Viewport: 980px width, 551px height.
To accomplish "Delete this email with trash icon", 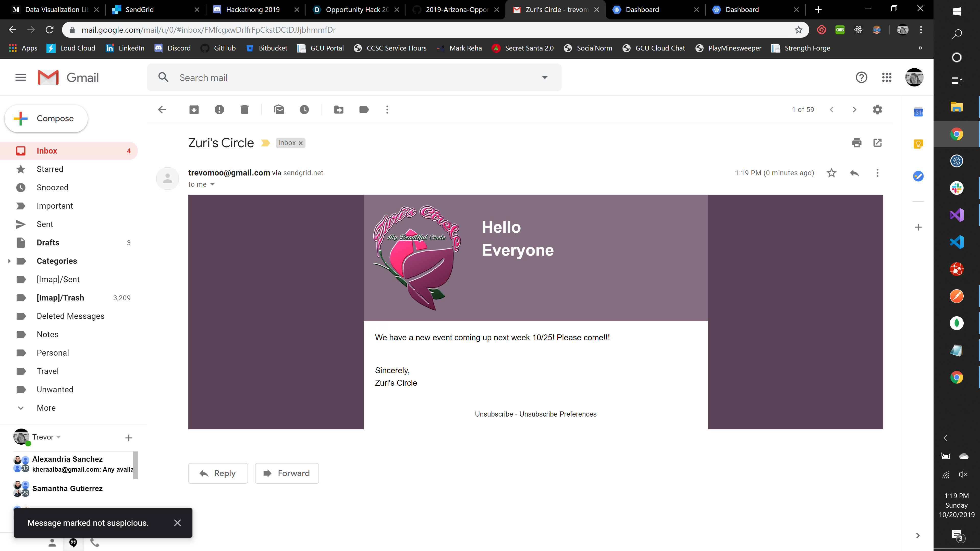I will [245, 109].
